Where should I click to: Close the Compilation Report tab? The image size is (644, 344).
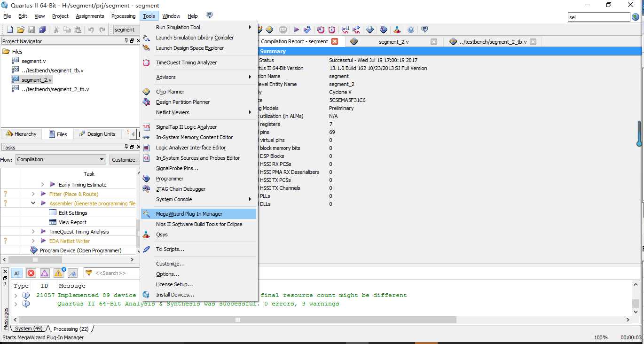(x=335, y=41)
